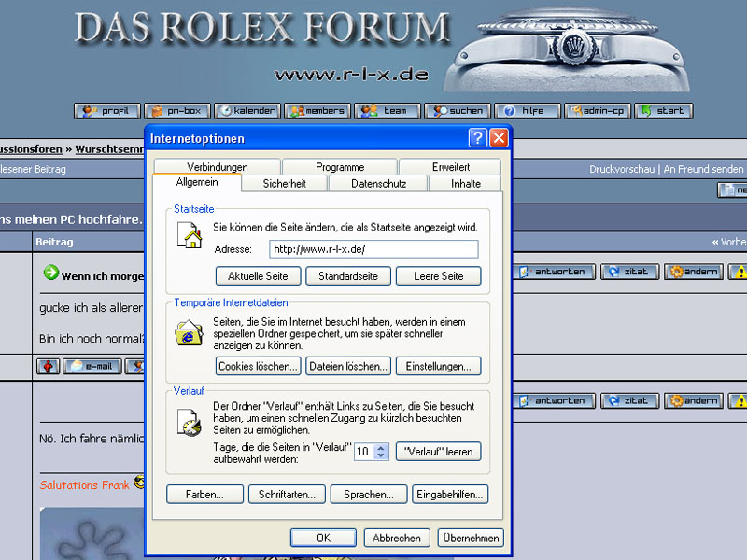Click the Temporäre Internetdateien folder icon

tap(190, 332)
